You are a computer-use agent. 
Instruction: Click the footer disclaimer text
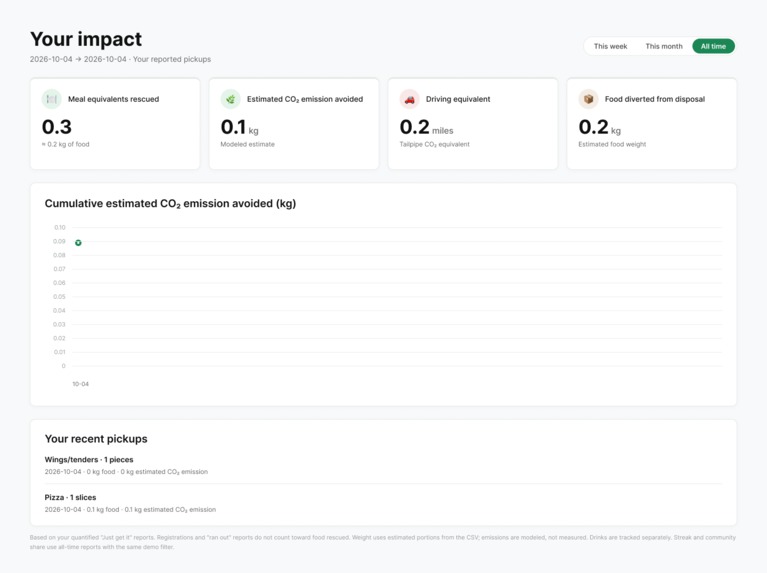(x=383, y=542)
